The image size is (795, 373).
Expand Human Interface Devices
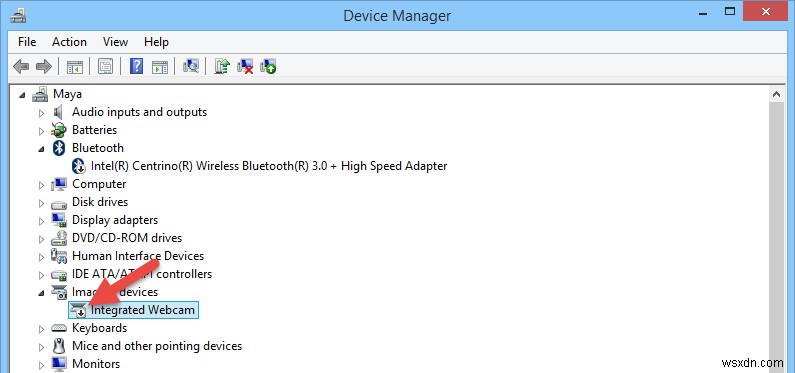pos(41,257)
